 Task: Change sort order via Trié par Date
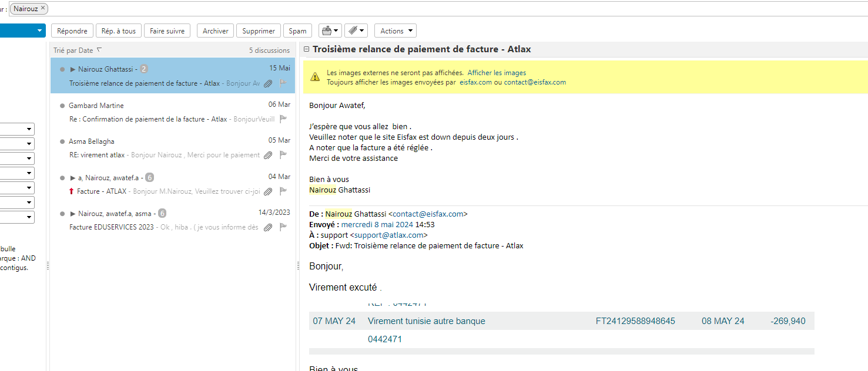pyautogui.click(x=77, y=50)
